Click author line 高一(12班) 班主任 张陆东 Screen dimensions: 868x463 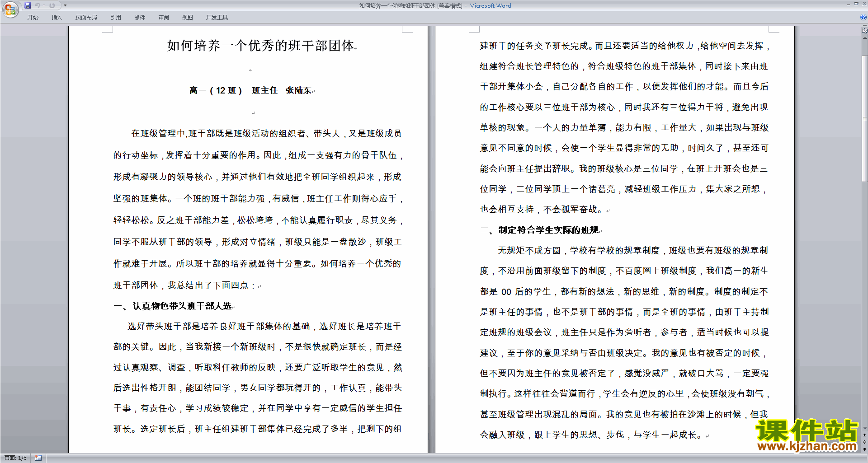(x=250, y=90)
